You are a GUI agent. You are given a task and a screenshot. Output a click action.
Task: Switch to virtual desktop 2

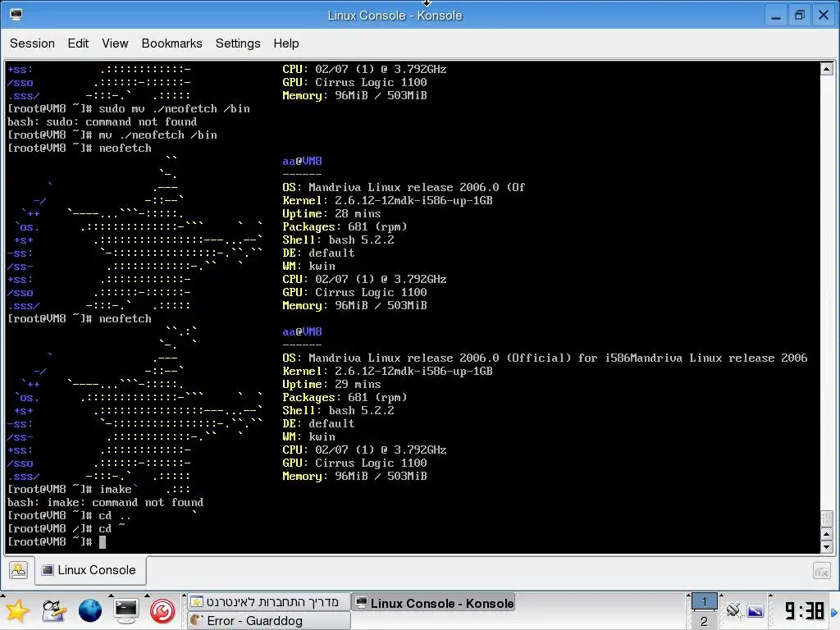(x=704, y=621)
